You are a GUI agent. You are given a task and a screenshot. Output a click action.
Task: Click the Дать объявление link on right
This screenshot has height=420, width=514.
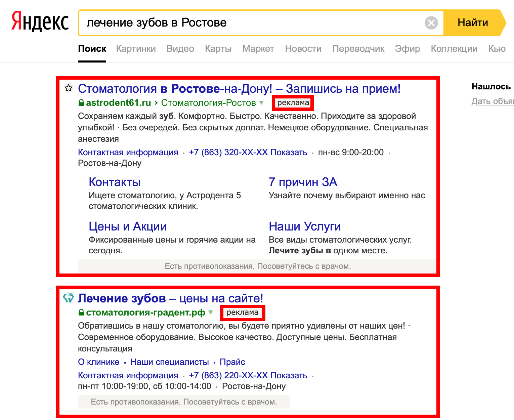pos(492,101)
